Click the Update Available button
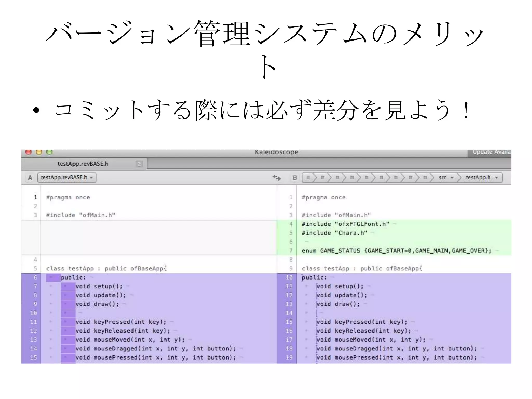Image resolution: width=532 pixels, height=399 pixels. [489, 152]
